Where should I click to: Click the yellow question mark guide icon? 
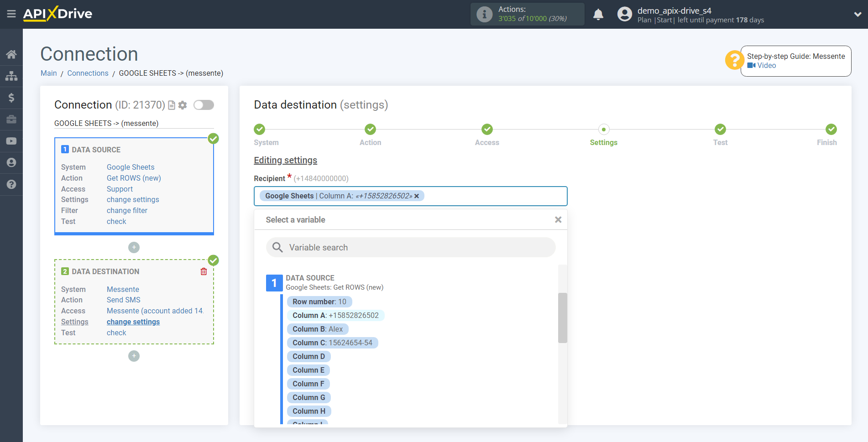tap(734, 60)
